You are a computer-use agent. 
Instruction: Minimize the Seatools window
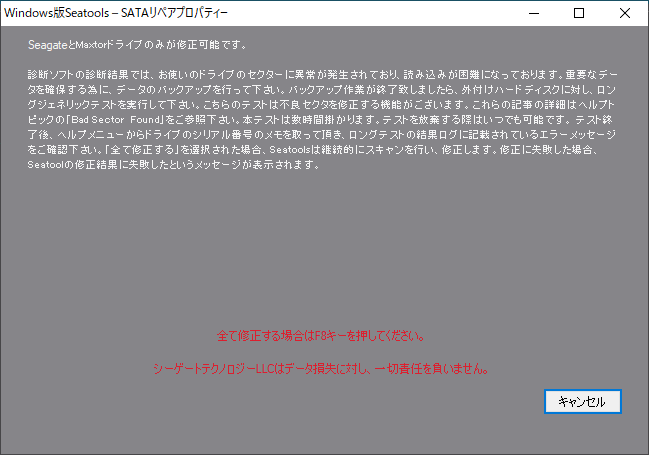[534, 13]
